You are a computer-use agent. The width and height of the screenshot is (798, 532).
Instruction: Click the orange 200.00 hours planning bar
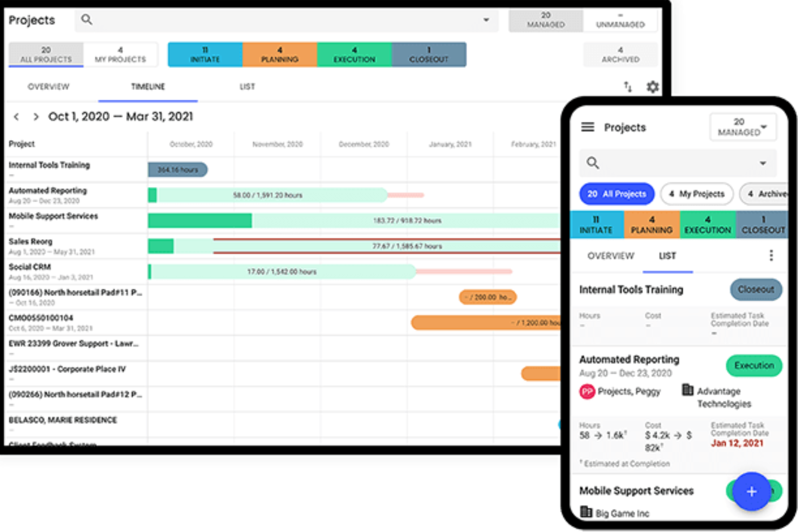pyautogui.click(x=487, y=297)
